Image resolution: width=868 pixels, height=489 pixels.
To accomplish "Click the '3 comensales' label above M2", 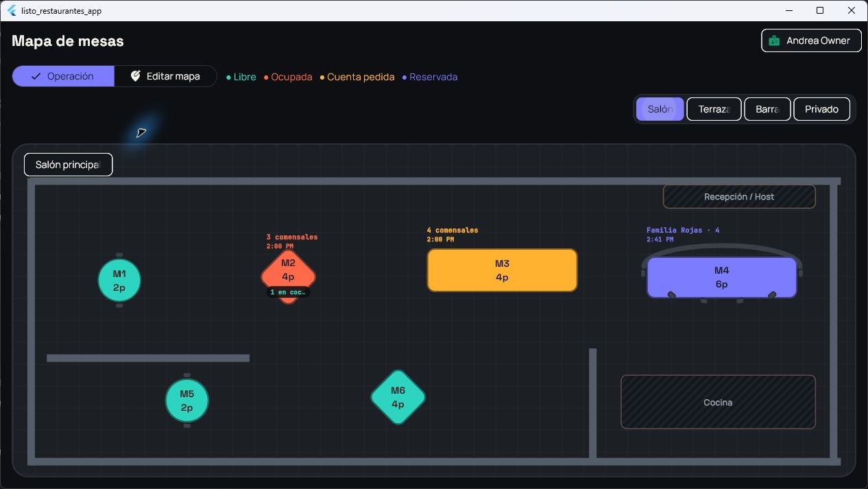I will (x=292, y=237).
